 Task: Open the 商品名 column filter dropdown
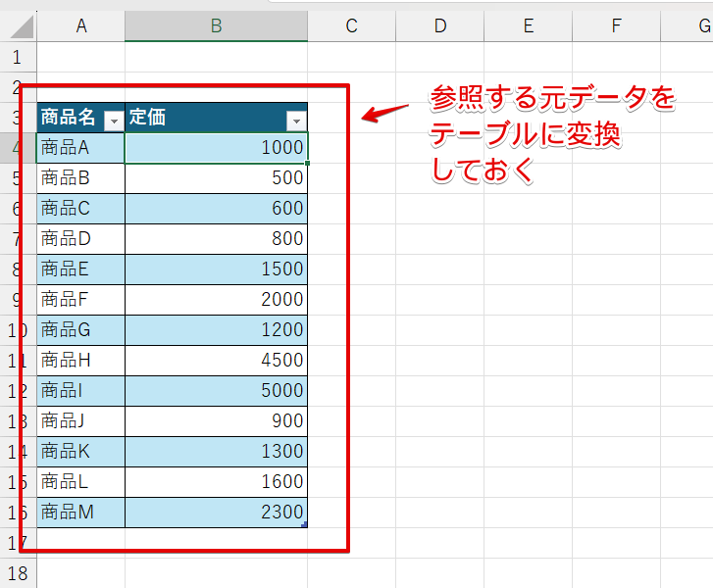[114, 122]
